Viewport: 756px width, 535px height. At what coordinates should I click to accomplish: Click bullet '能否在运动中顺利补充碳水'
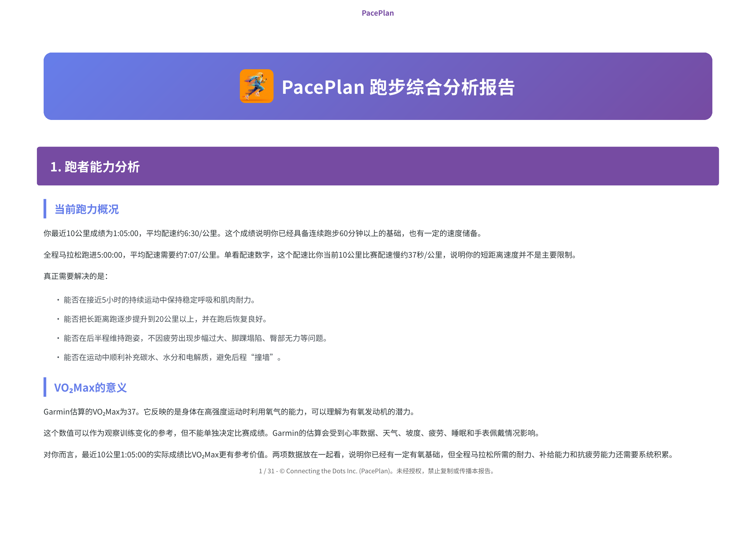(x=173, y=357)
